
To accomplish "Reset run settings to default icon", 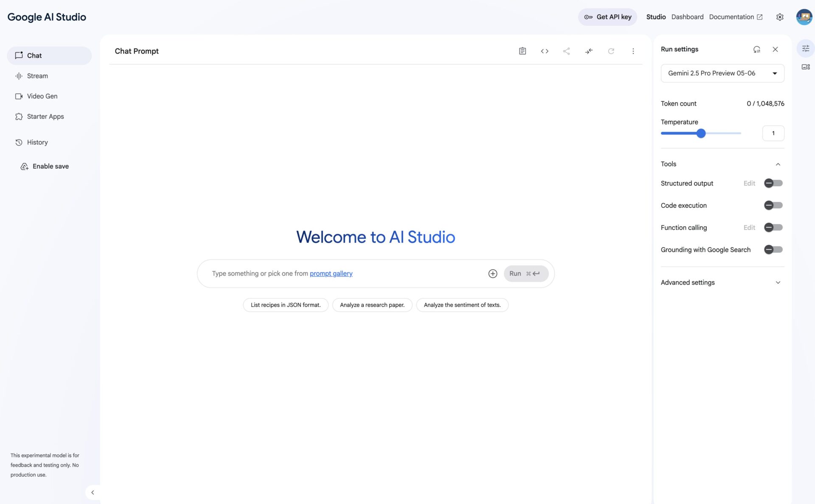I will (x=756, y=49).
